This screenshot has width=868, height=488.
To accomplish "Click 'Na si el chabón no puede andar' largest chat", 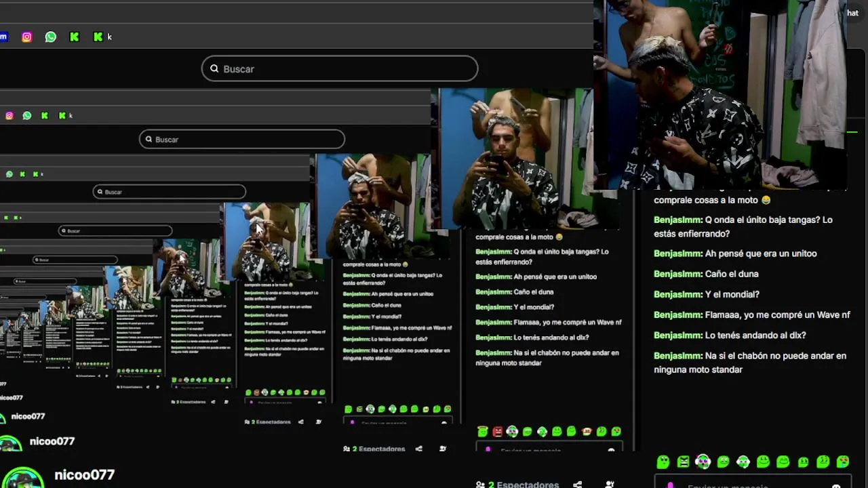I will 750,362.
